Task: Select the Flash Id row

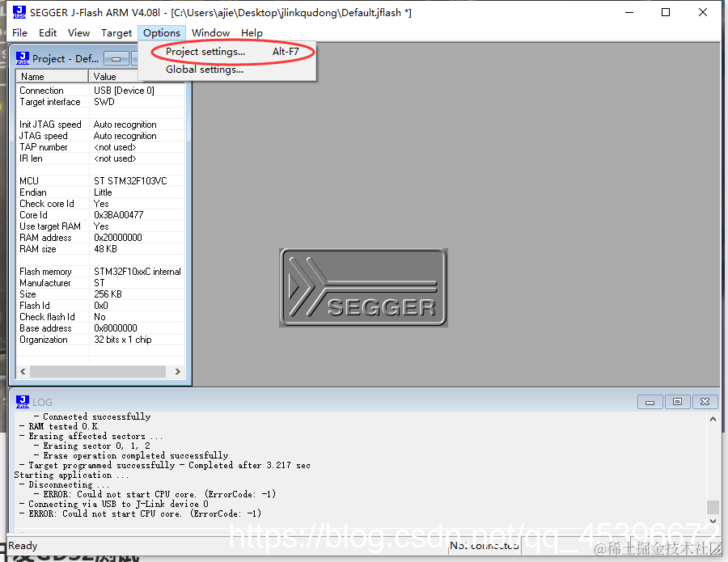Action: (x=100, y=306)
